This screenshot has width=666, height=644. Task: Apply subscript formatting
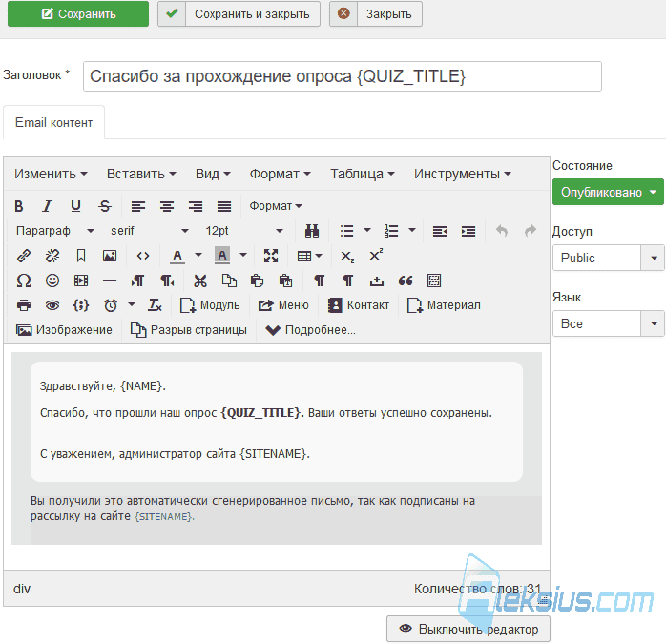tap(347, 256)
